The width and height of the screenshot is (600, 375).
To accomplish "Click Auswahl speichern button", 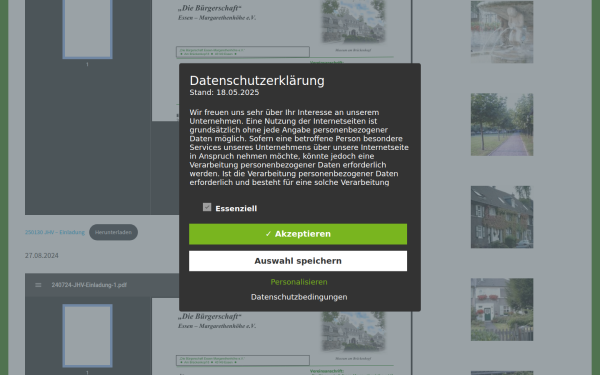I will click(x=298, y=261).
